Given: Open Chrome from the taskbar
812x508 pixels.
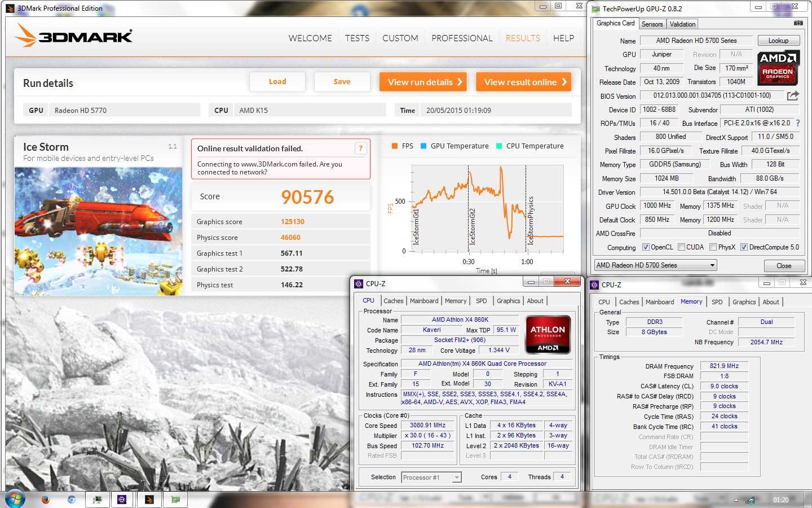Looking at the screenshot, I should 72,500.
